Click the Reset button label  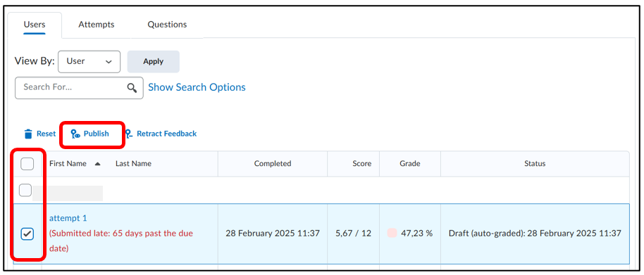[46, 134]
